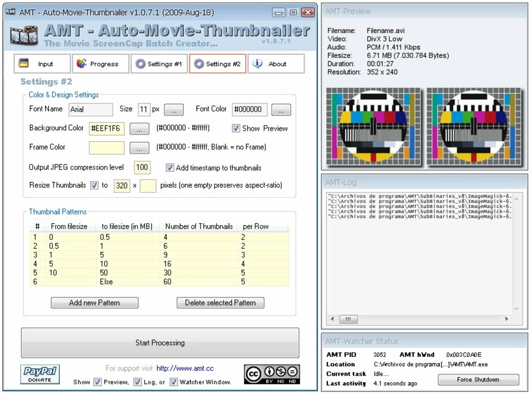
Task: Click the first preview thumbnail in AMT-Preview
Action: (x=374, y=126)
